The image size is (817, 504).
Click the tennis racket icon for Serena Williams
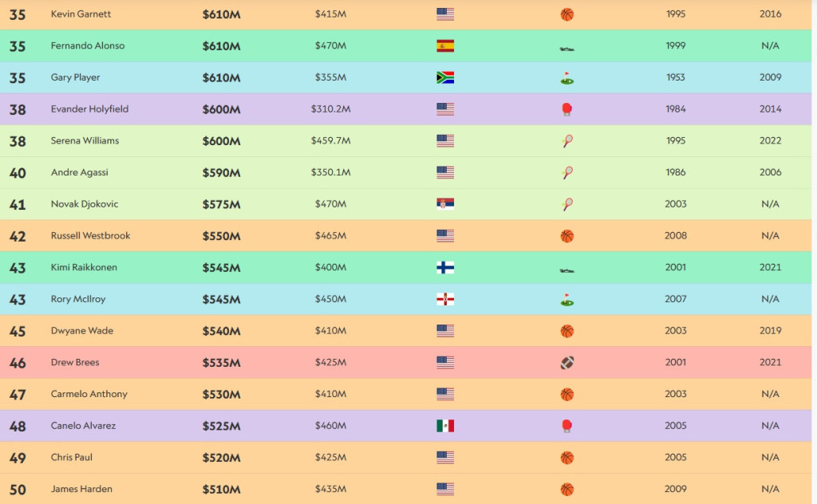567,141
